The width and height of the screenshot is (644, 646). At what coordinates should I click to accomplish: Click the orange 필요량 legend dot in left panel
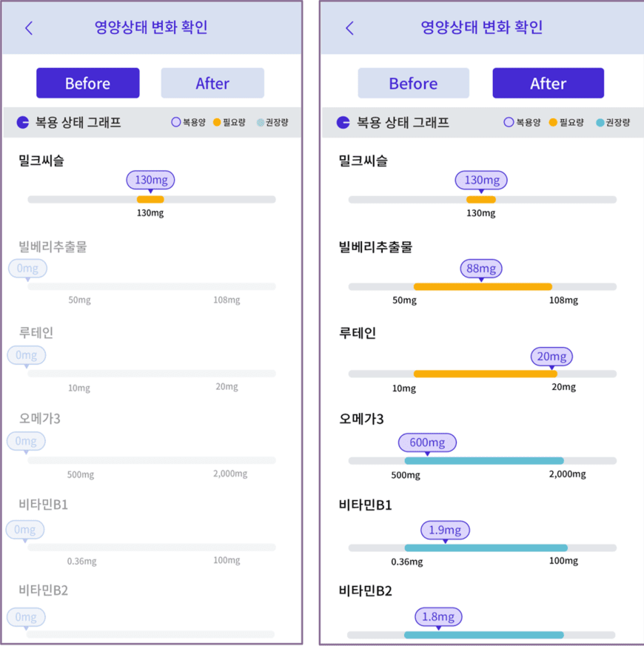[217, 122]
